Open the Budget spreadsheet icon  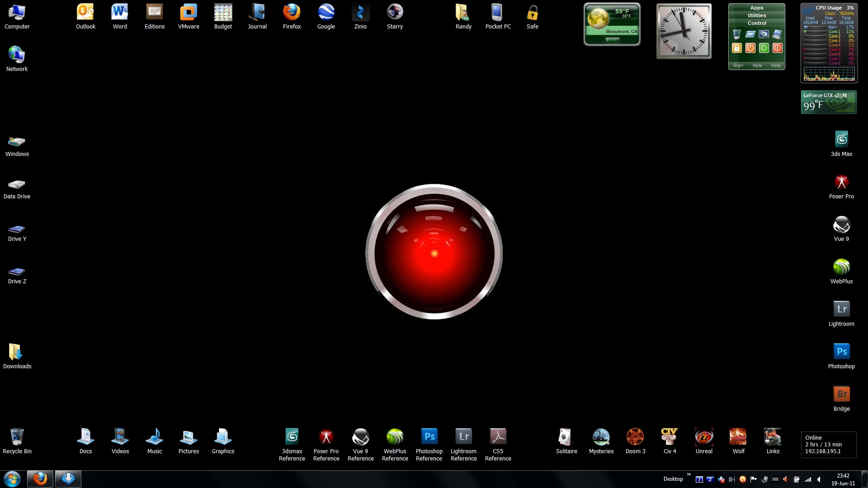[x=223, y=17]
